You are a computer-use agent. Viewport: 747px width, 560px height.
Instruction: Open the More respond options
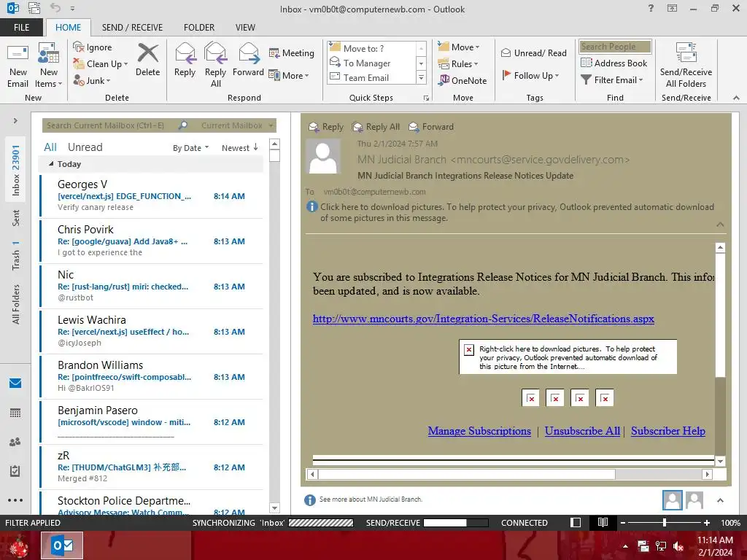(289, 75)
